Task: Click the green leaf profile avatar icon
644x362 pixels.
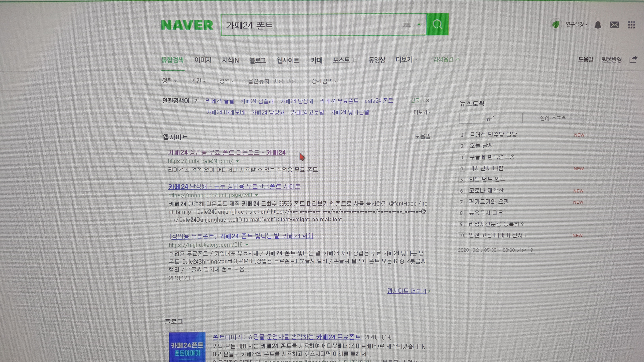Action: (x=556, y=24)
